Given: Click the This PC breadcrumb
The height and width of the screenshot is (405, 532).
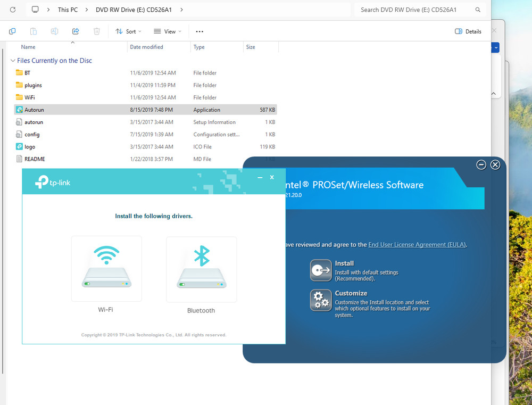Looking at the screenshot, I should (x=68, y=10).
